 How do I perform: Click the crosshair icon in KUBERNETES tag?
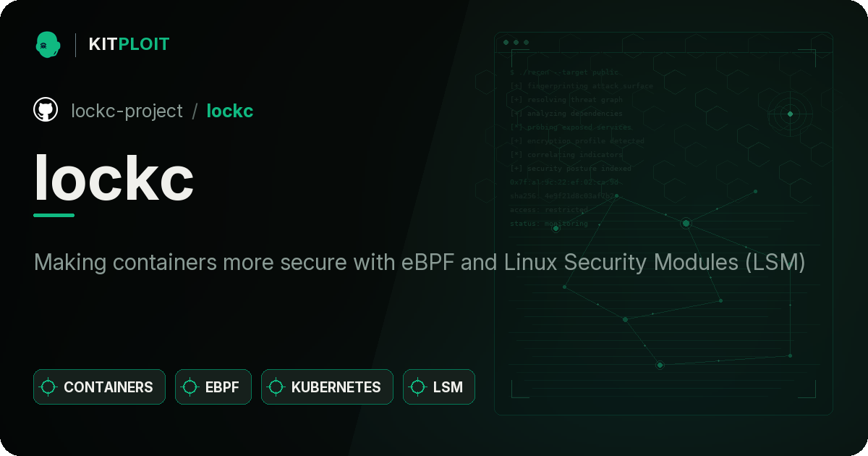[x=276, y=387]
